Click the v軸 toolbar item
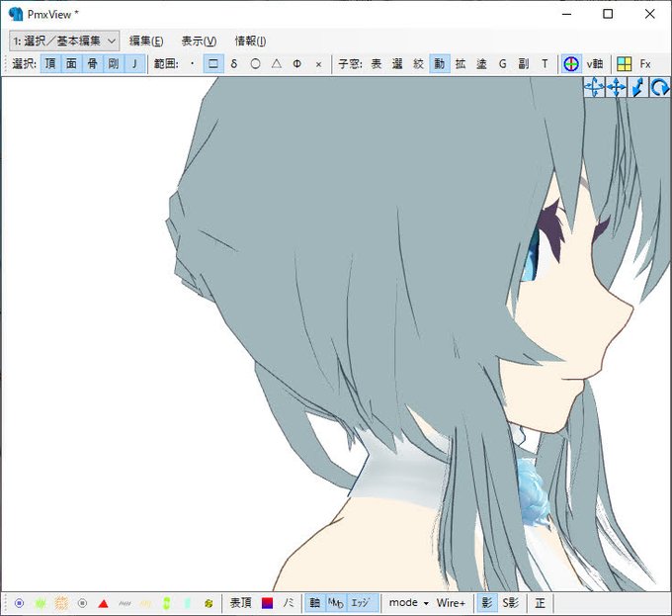Screen dimensions: 672x616 [x=595, y=64]
